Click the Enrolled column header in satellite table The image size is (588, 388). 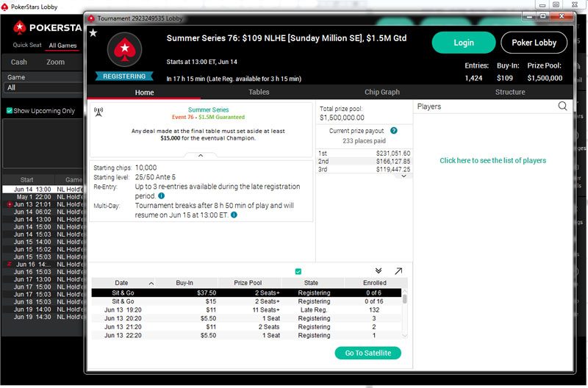click(x=375, y=283)
